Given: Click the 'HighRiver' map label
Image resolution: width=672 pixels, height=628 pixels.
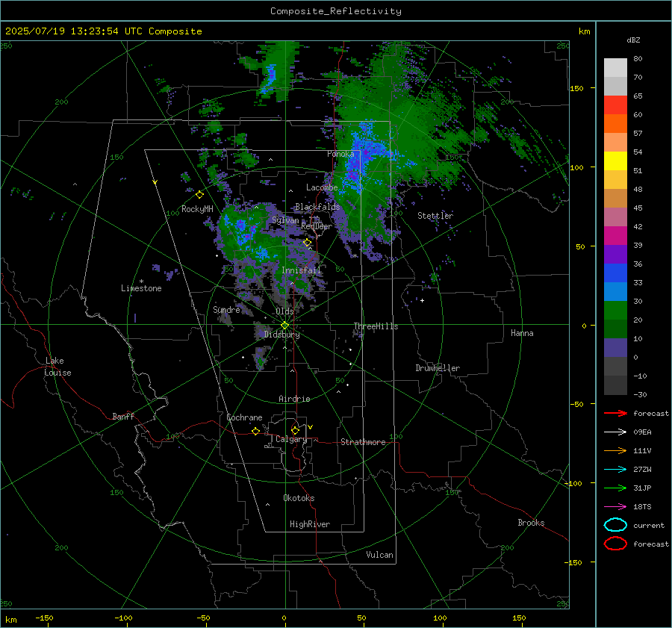Looking at the screenshot, I should coord(310,524).
